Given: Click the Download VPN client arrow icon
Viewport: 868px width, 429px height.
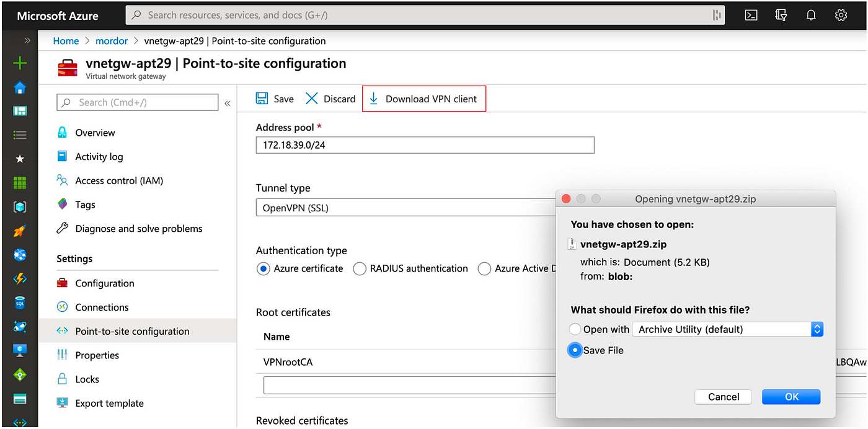Looking at the screenshot, I should (x=373, y=99).
